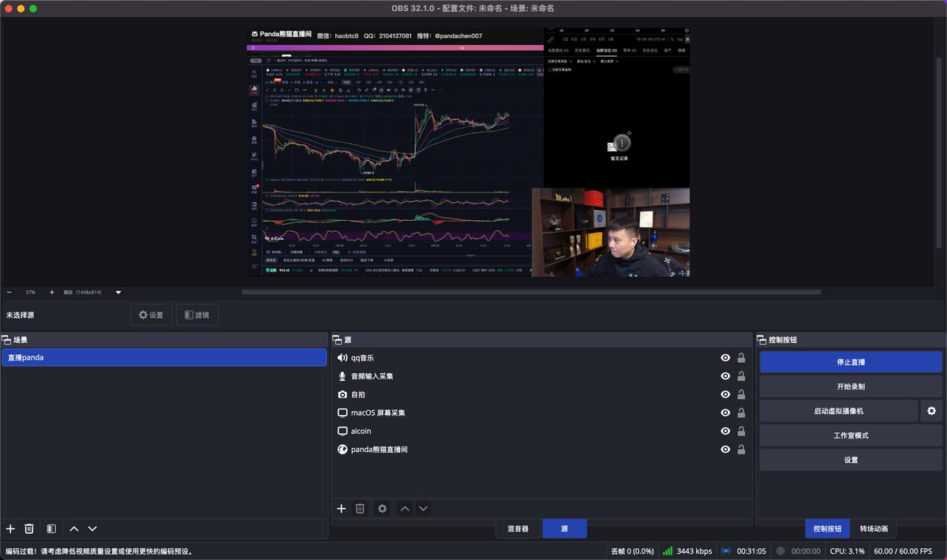Hide the 自拍 camera source
The width and height of the screenshot is (947, 560).
[725, 394]
